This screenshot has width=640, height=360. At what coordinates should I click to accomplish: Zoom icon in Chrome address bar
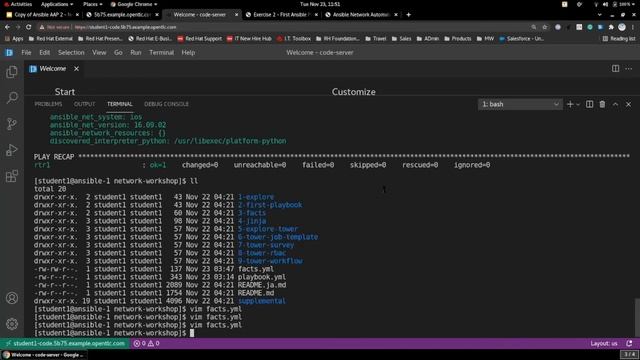point(533,27)
